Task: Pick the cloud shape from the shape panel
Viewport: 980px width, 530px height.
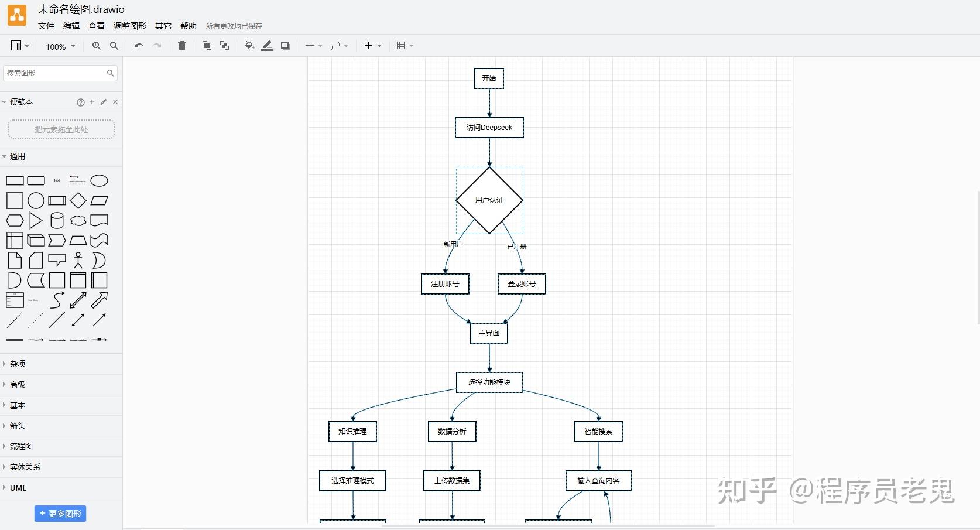Action: tap(78, 221)
